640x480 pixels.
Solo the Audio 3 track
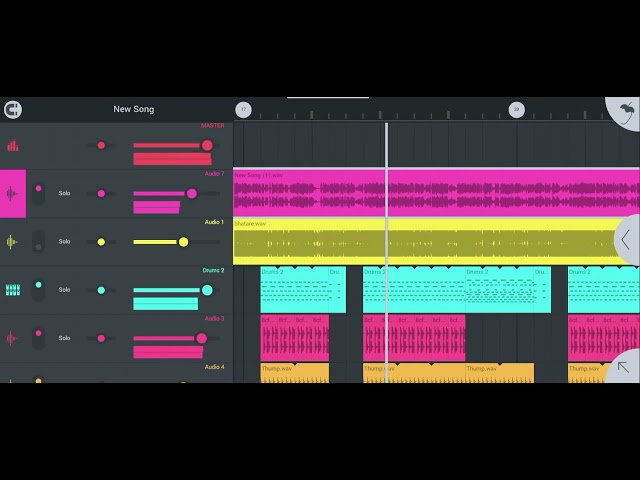[64, 338]
